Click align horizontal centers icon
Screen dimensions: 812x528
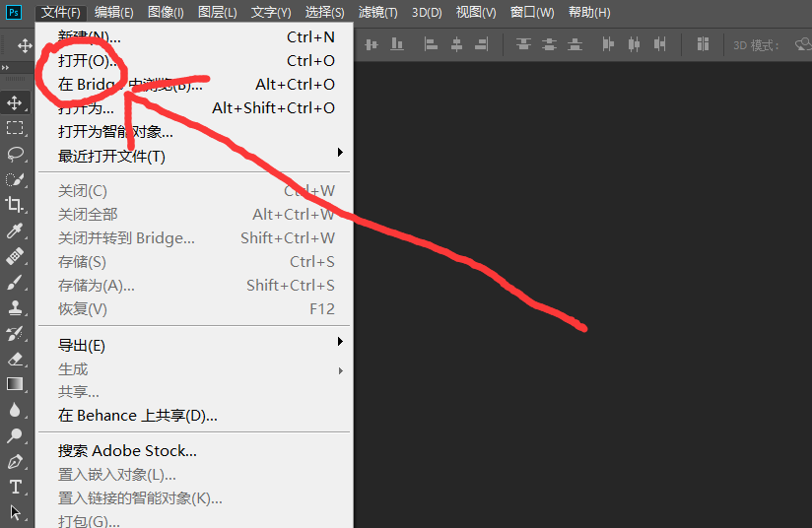tap(456, 45)
